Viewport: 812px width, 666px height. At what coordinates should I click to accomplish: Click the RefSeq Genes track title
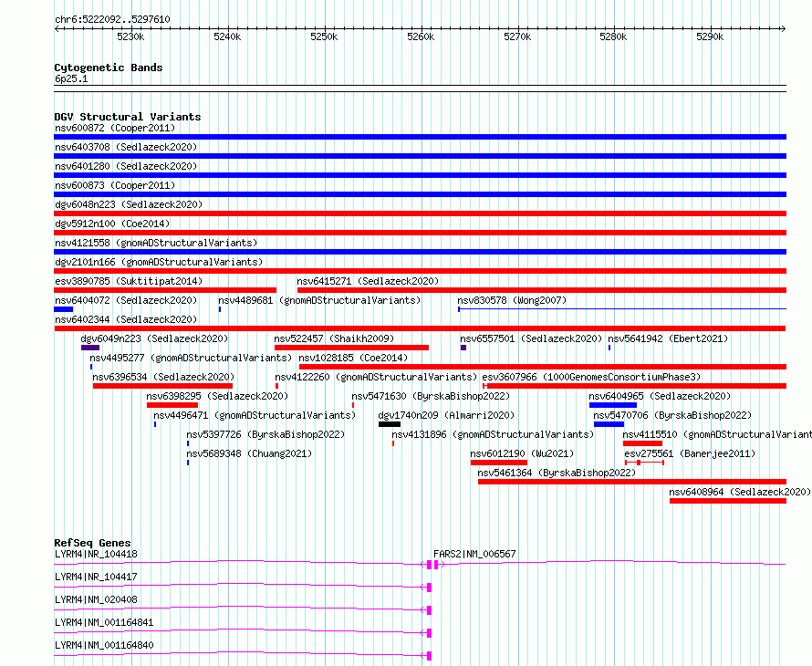coord(92,543)
